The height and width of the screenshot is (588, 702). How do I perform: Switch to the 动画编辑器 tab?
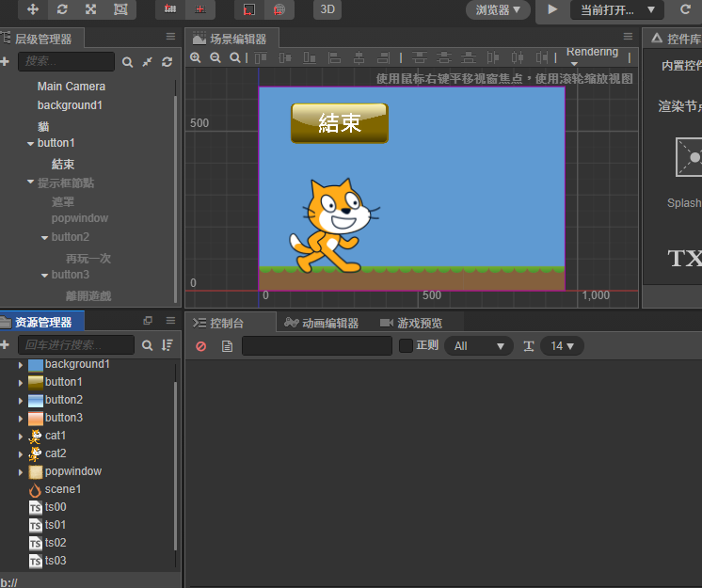point(322,323)
